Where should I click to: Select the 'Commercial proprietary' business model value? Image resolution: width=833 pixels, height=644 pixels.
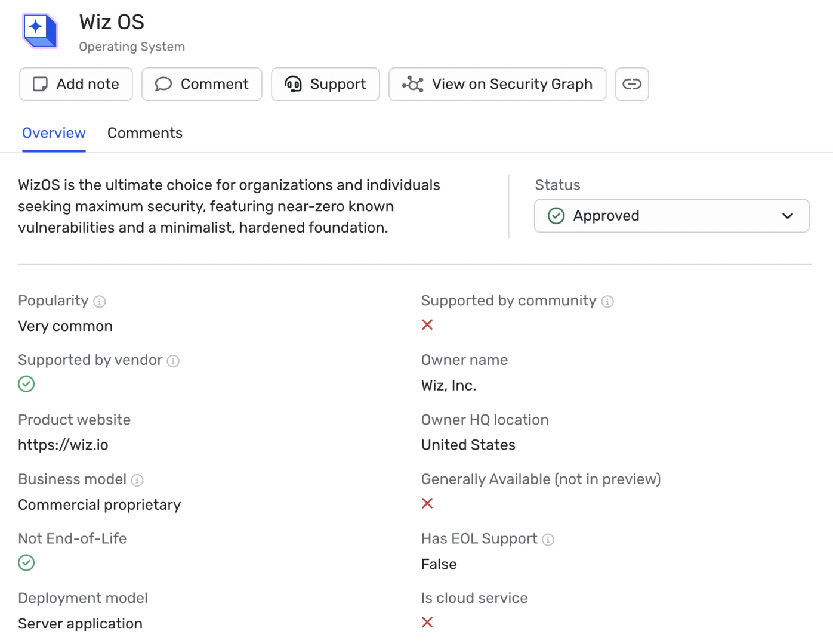tap(99, 505)
